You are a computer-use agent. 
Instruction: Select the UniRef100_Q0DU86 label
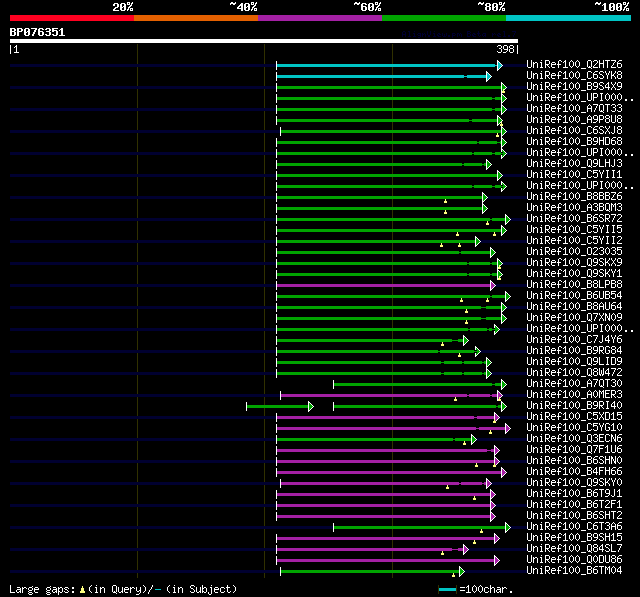[x=574, y=560]
